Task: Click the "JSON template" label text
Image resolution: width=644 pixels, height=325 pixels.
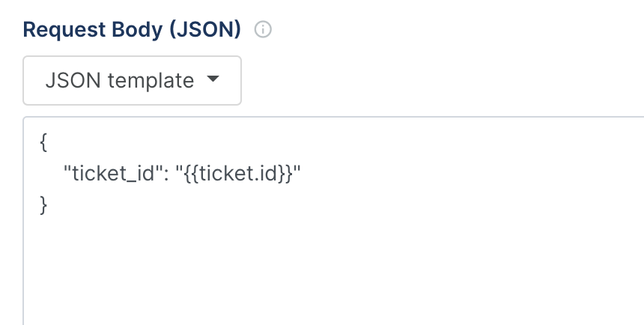Action: click(x=120, y=80)
